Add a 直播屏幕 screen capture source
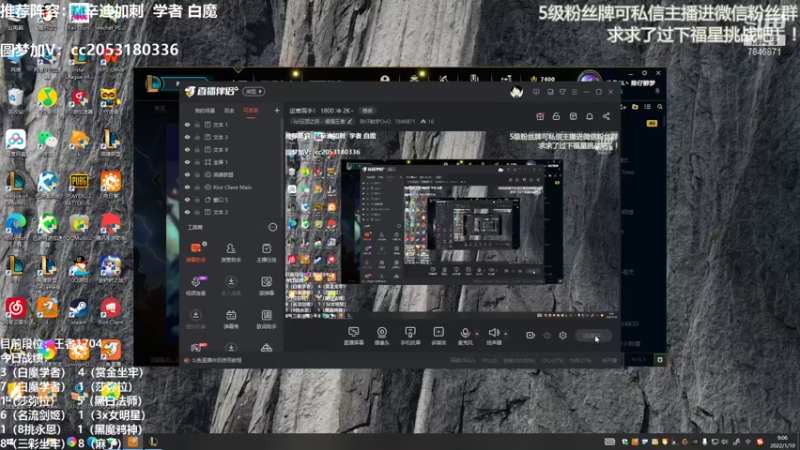800x450 pixels. click(x=354, y=336)
